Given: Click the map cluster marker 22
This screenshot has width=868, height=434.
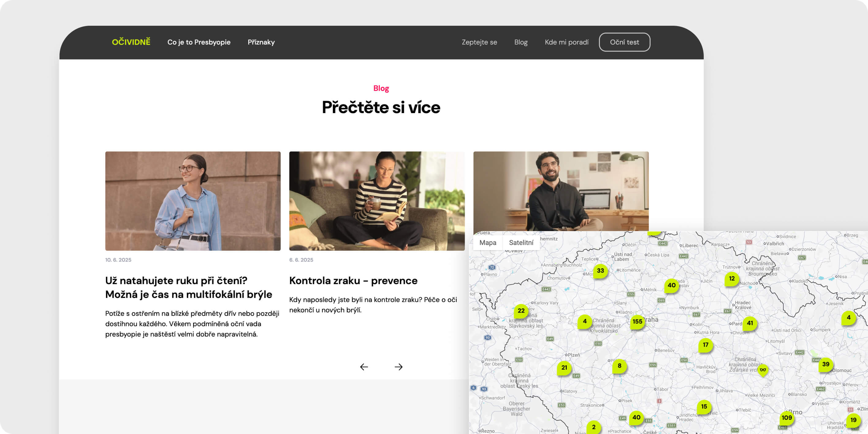Looking at the screenshot, I should (x=521, y=311).
